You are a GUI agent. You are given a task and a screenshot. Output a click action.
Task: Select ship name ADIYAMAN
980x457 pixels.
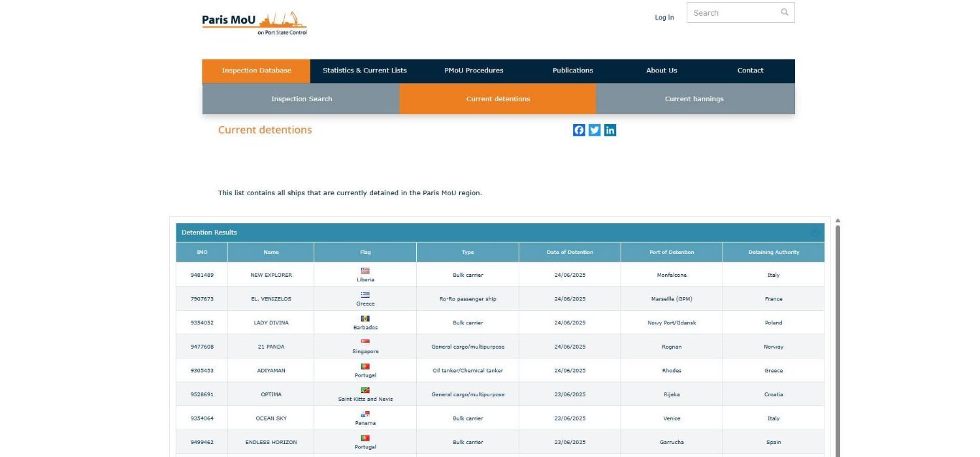pyautogui.click(x=271, y=370)
